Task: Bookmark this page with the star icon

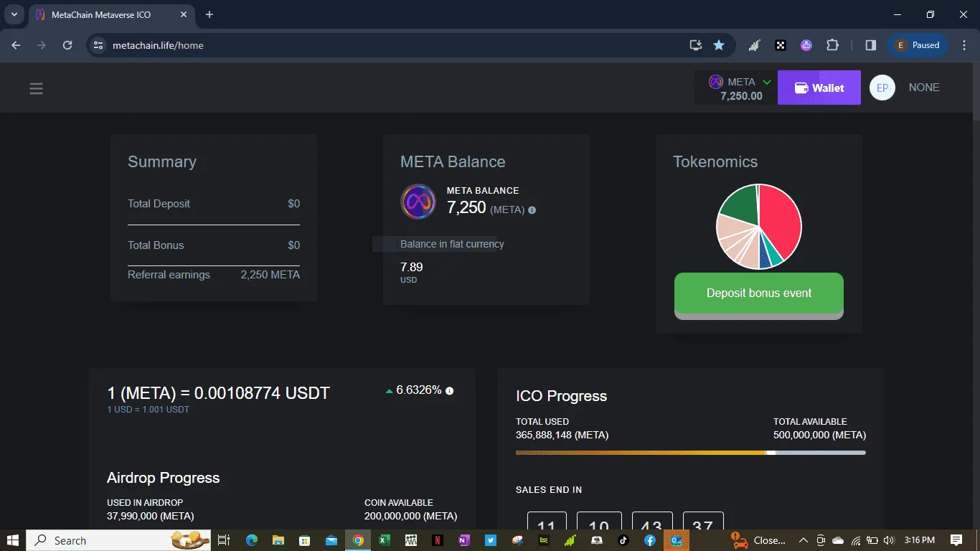Action: tap(719, 45)
